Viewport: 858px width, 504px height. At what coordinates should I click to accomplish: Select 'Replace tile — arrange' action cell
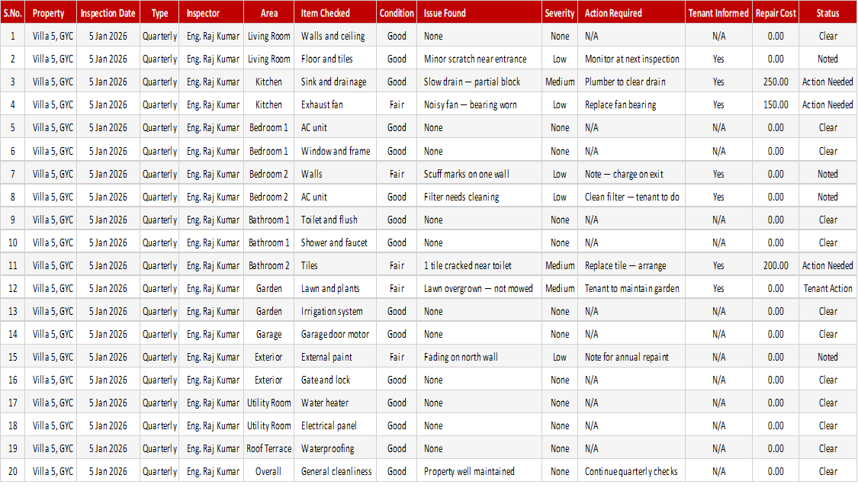tap(631, 265)
